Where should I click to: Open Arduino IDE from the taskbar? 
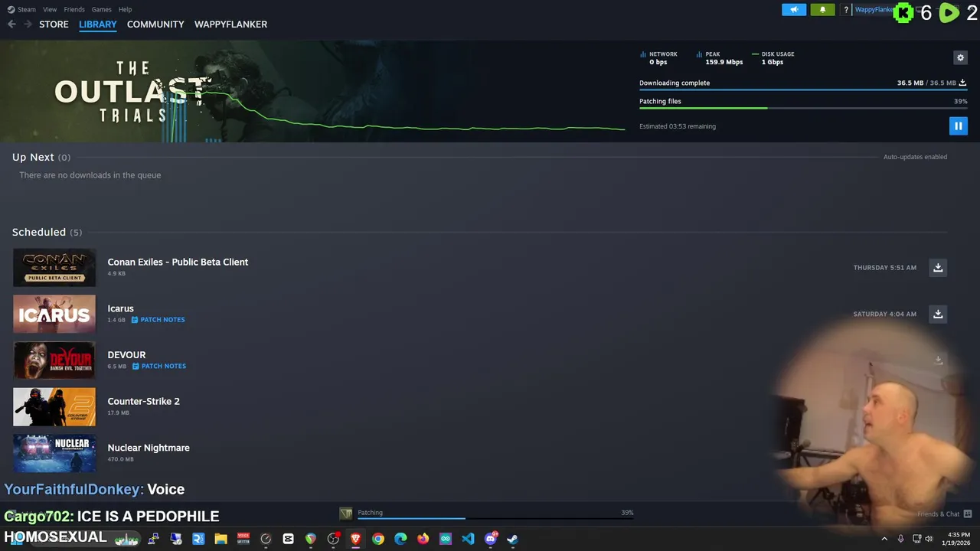click(x=446, y=539)
